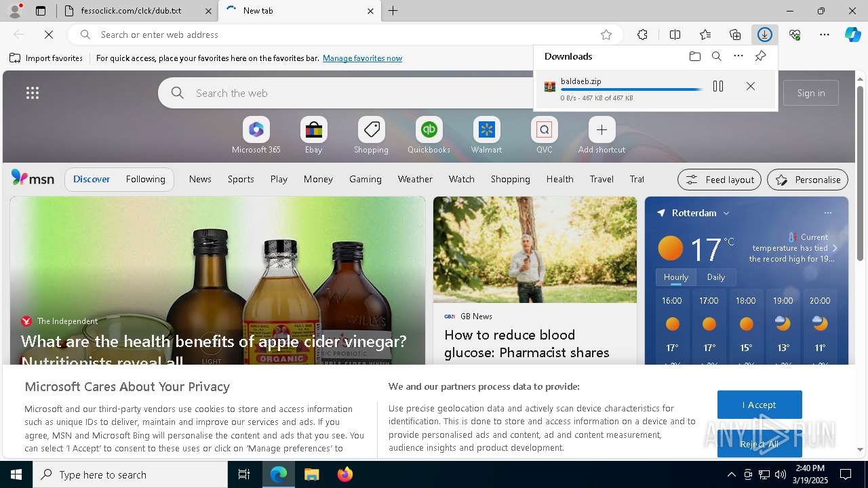Open Manage favorites now link

(x=362, y=58)
